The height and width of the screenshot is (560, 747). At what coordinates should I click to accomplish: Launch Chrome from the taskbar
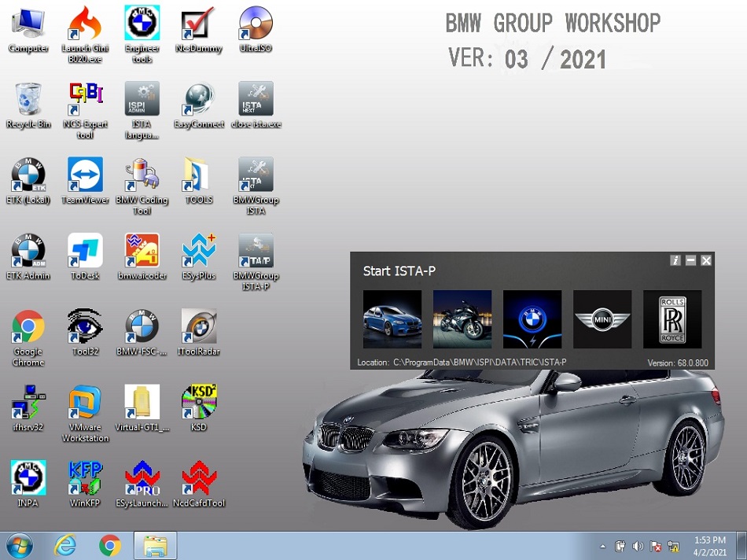110,546
